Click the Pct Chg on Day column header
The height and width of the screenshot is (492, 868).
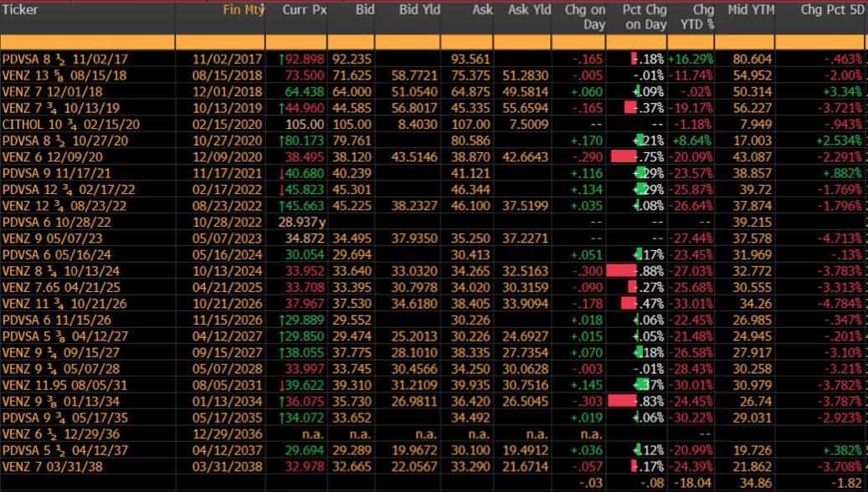[645, 18]
